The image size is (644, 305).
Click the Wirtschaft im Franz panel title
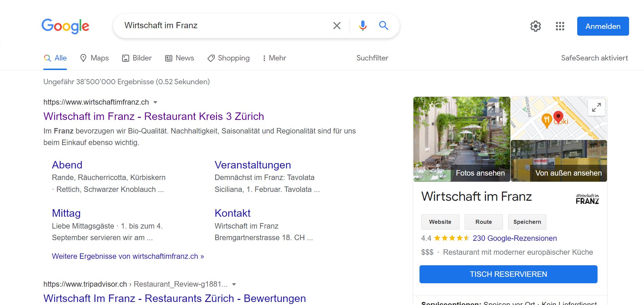coord(476,197)
